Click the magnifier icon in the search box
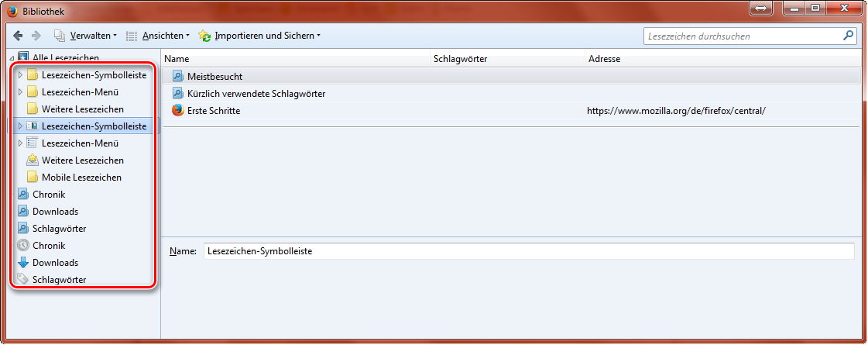 coord(848,36)
